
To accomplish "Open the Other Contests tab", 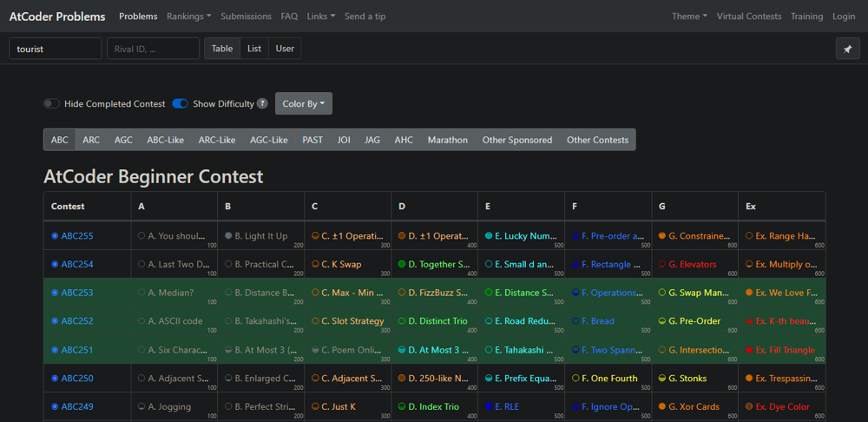I will tap(598, 140).
